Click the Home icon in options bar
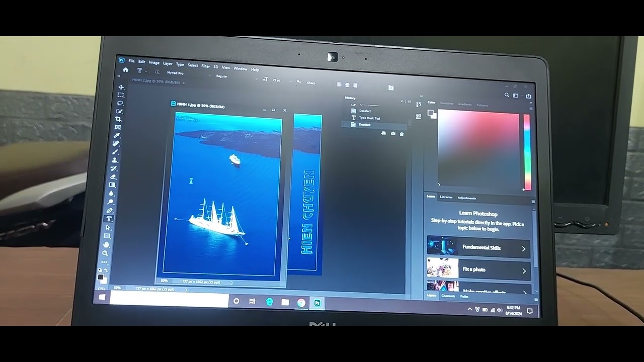Viewport: 644px width, 362px height. click(x=125, y=70)
